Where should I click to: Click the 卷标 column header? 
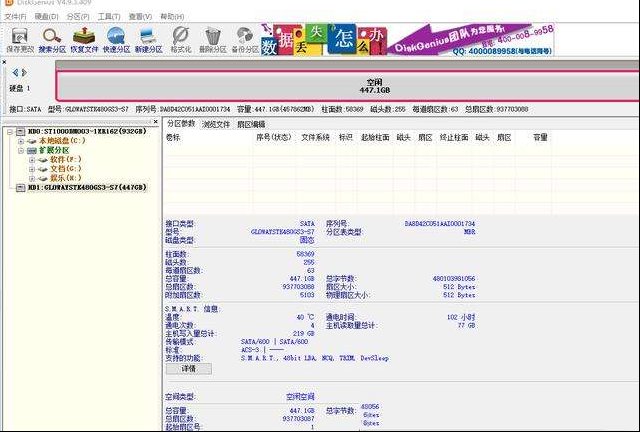[173, 138]
